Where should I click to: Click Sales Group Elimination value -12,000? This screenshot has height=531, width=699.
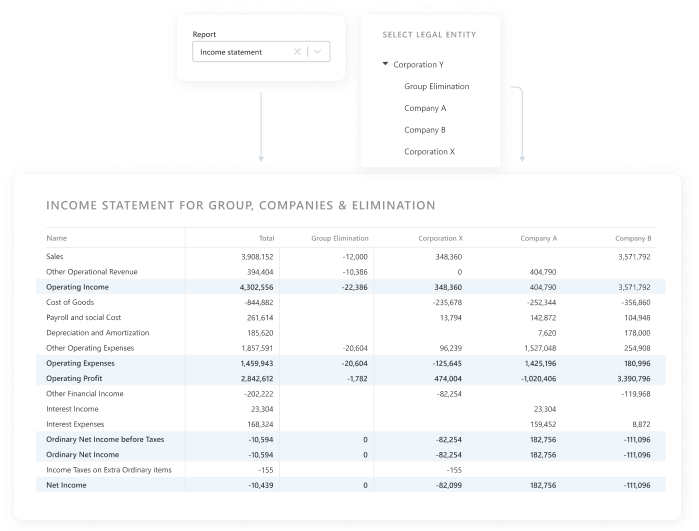355,257
